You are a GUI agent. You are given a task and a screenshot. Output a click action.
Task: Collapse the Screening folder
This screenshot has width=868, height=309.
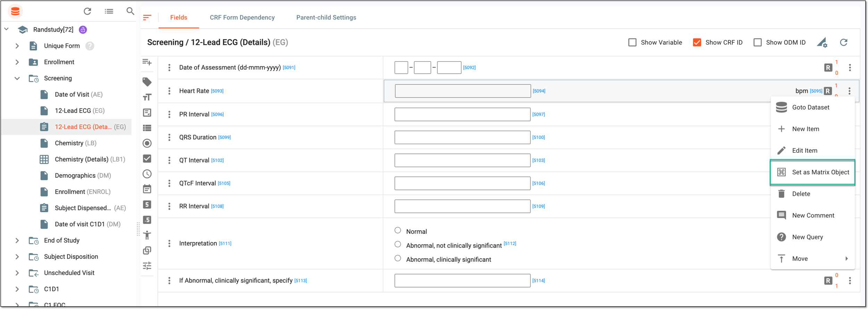17,78
